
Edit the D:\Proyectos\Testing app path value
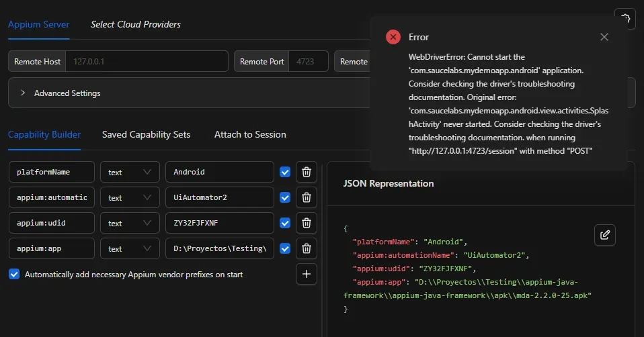(x=220, y=248)
